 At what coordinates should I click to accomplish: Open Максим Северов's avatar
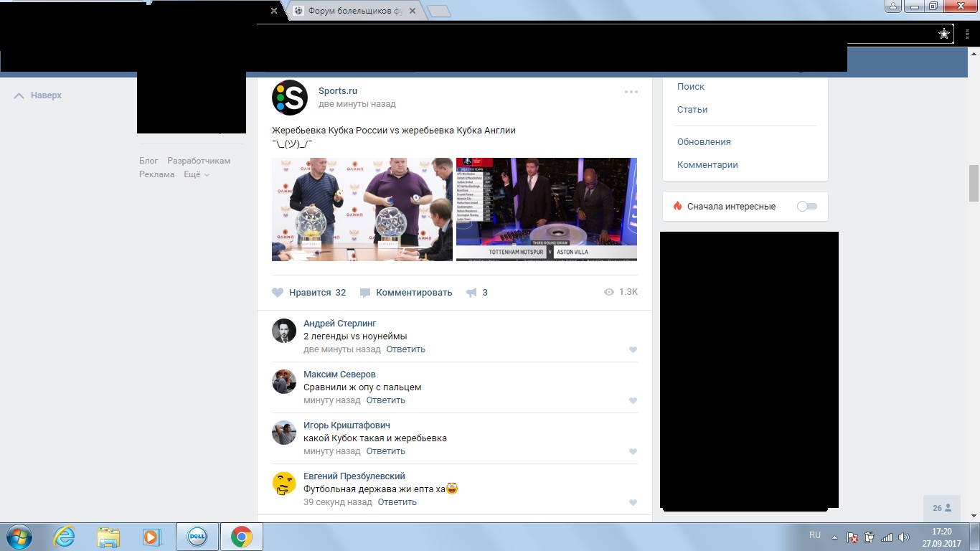click(x=284, y=382)
